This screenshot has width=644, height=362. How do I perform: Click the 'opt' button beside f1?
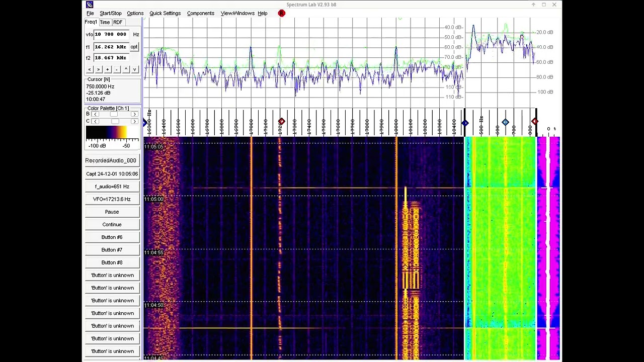134,47
